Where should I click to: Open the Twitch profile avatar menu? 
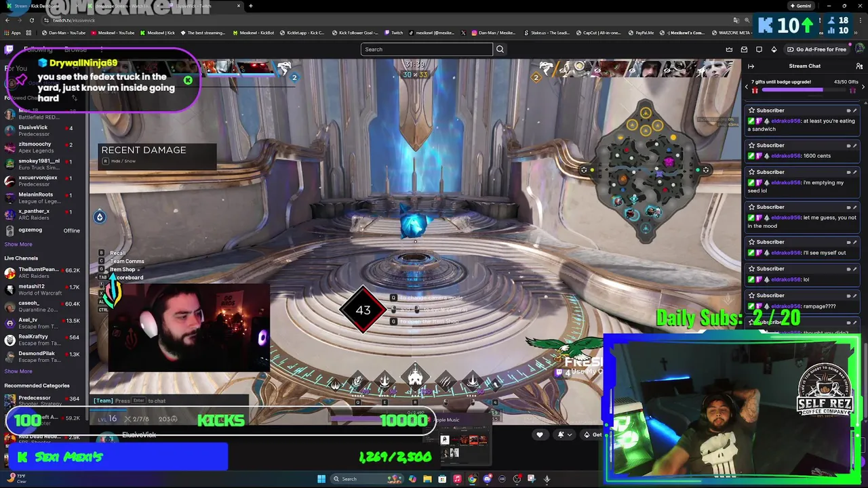[x=859, y=49]
